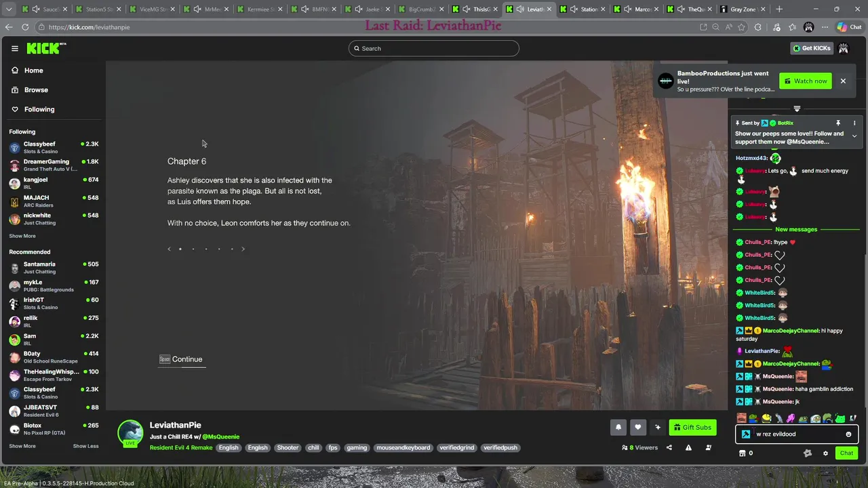Open mykLe recommended channel

53,285
